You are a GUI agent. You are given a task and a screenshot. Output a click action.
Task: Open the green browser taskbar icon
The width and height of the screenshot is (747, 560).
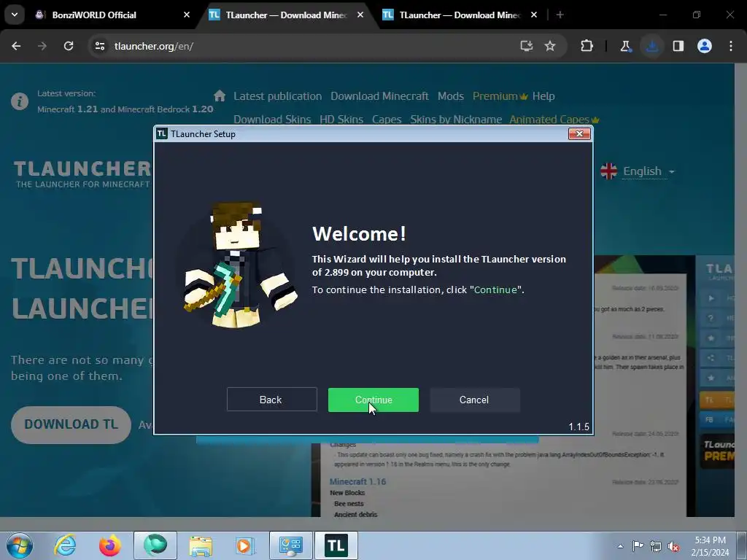click(155, 545)
